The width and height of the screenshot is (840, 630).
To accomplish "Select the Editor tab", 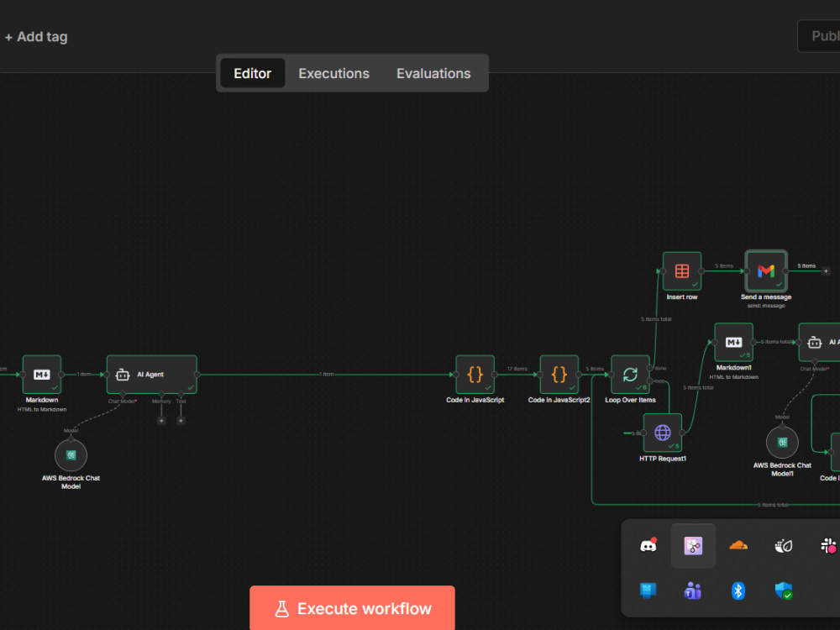I will (252, 73).
